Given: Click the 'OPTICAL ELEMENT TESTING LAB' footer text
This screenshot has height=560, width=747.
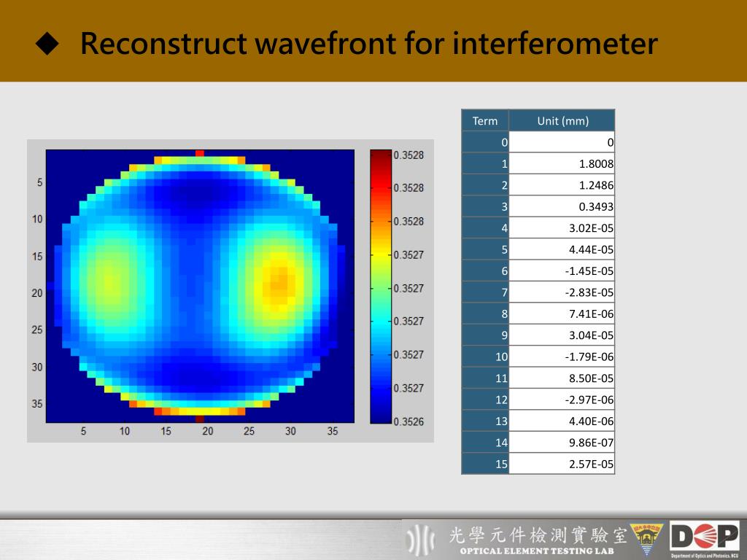Looking at the screenshot, I should (x=537, y=551).
